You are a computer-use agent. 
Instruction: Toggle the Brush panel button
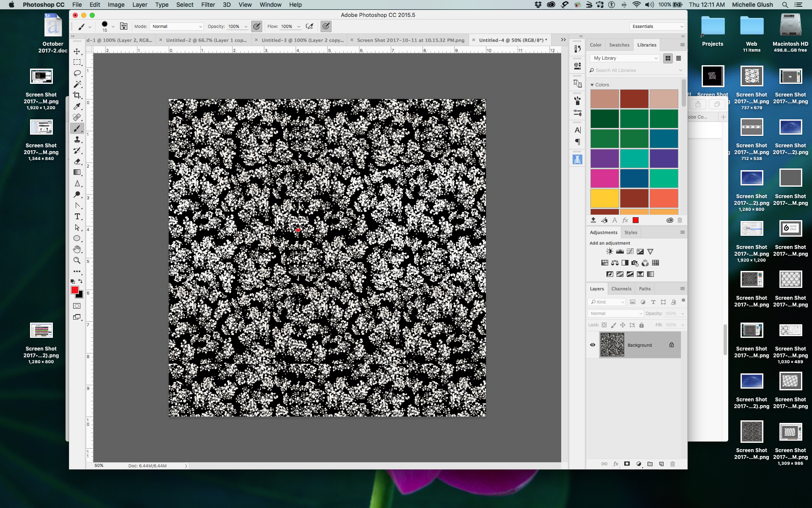point(123,26)
